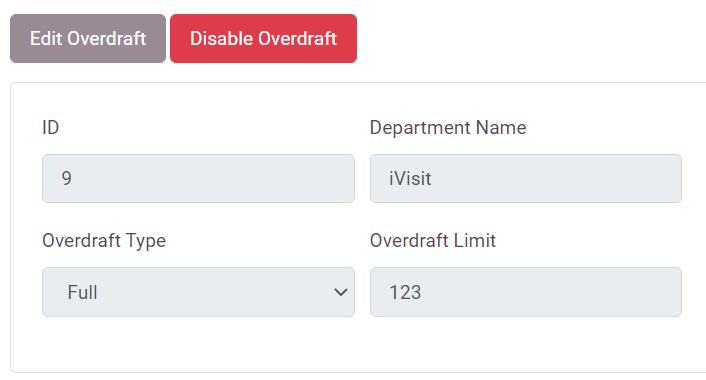Click the "Overdraft Limit" label
Image resolution: width=706 pixels, height=380 pixels.
point(433,240)
